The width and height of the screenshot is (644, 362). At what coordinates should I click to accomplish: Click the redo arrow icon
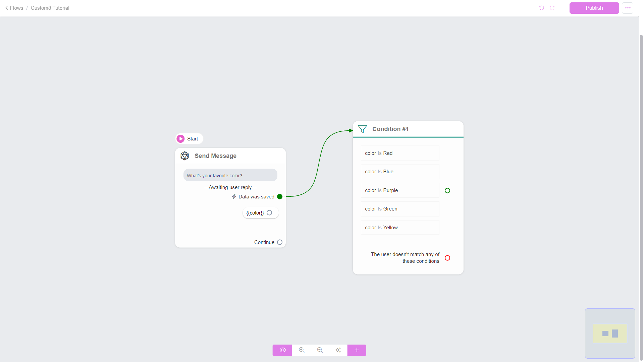[552, 8]
